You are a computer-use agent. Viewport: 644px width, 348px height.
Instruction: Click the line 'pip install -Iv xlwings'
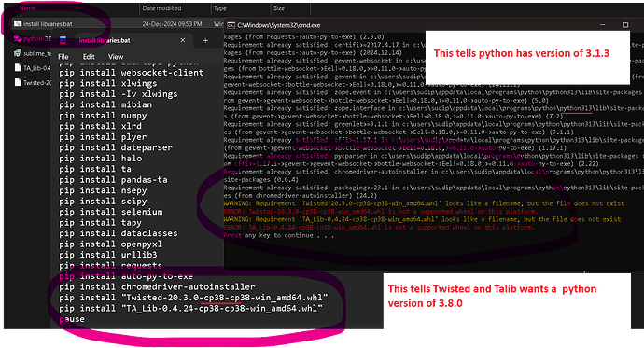point(119,94)
